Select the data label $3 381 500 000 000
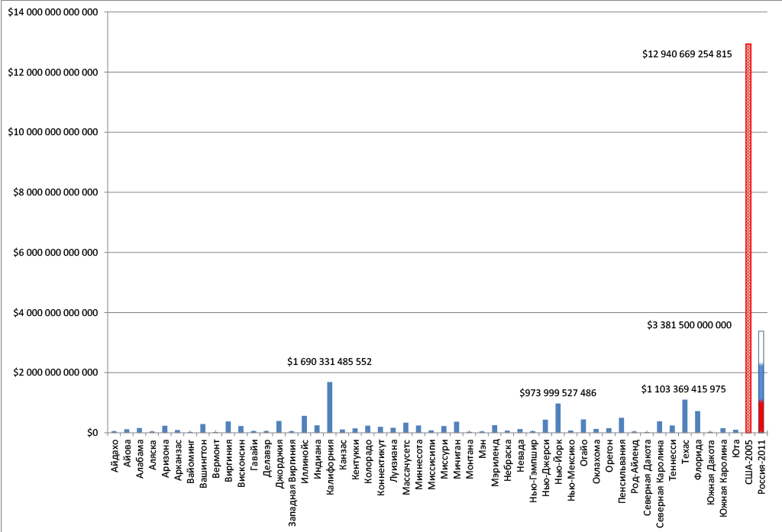782x532 pixels. (689, 325)
